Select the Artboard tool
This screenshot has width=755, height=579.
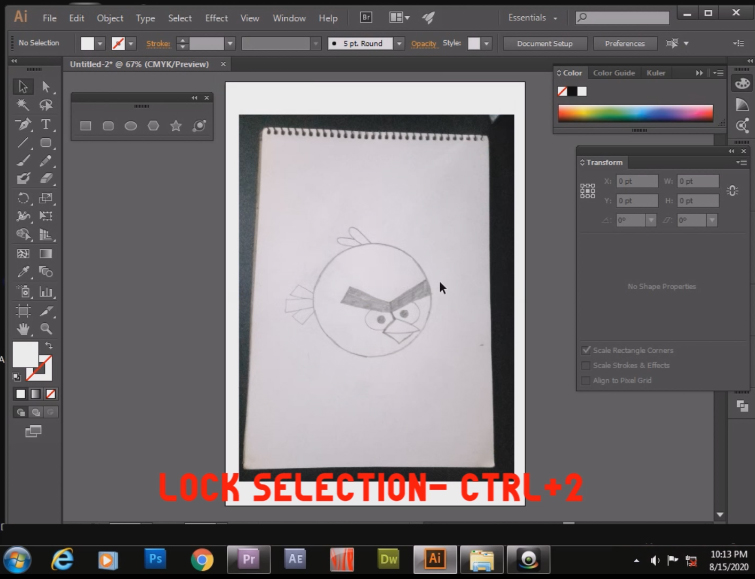pyautogui.click(x=23, y=311)
